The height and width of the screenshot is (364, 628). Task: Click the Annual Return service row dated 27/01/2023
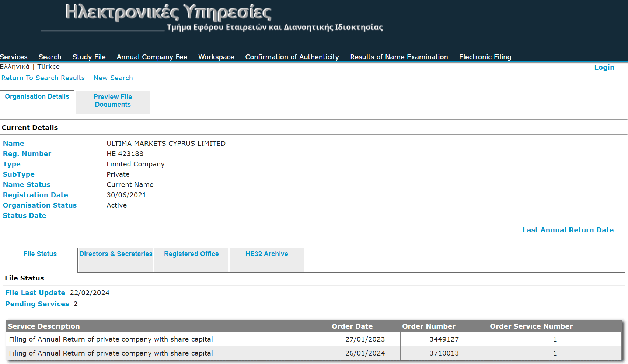coord(314,339)
